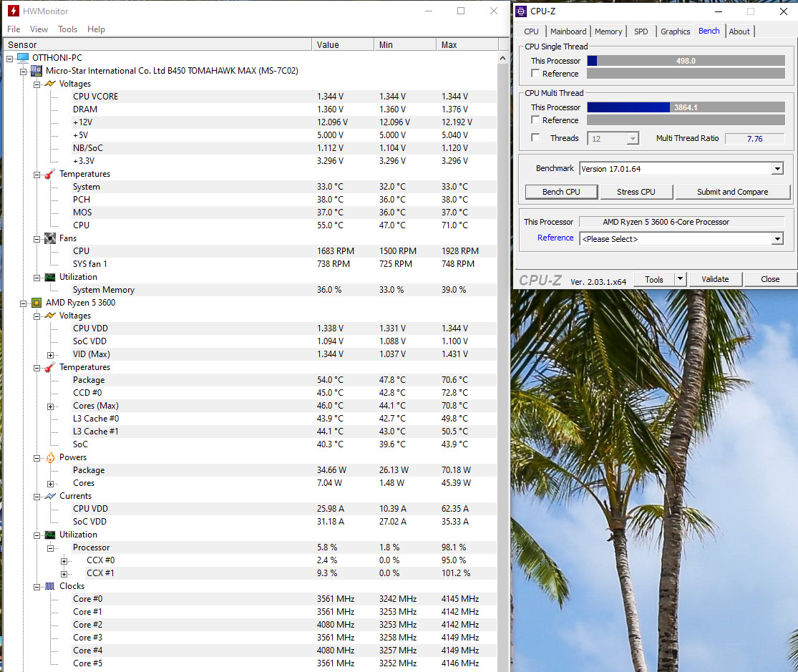798x672 pixels.
Task: Tick the Multi Thread Reference checkbox
Action: pos(535,120)
